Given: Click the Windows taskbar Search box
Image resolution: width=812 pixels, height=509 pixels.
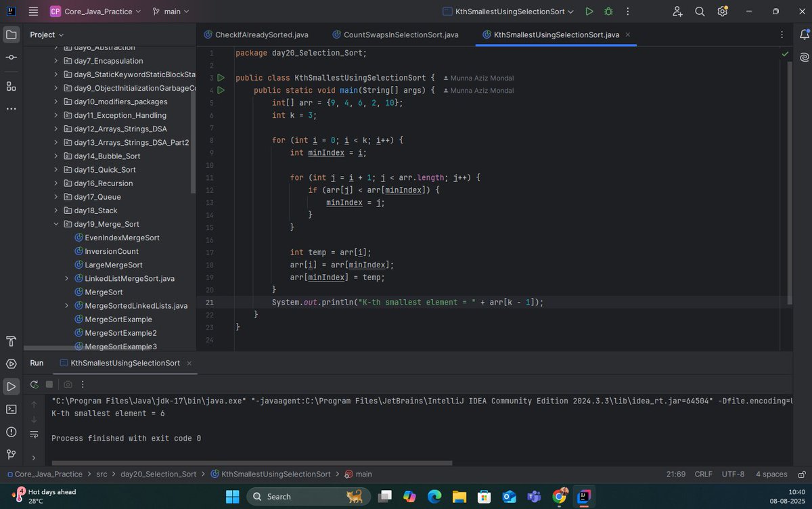Looking at the screenshot, I should (x=307, y=496).
